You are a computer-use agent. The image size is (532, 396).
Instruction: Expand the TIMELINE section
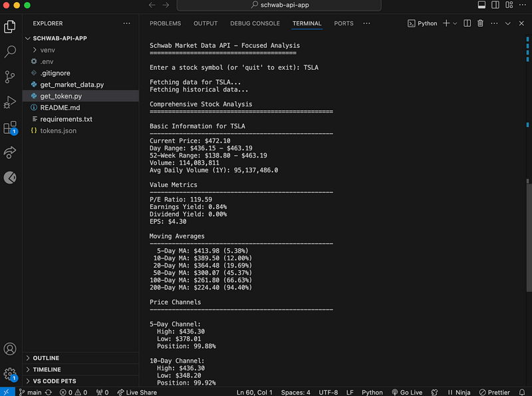tap(47, 369)
